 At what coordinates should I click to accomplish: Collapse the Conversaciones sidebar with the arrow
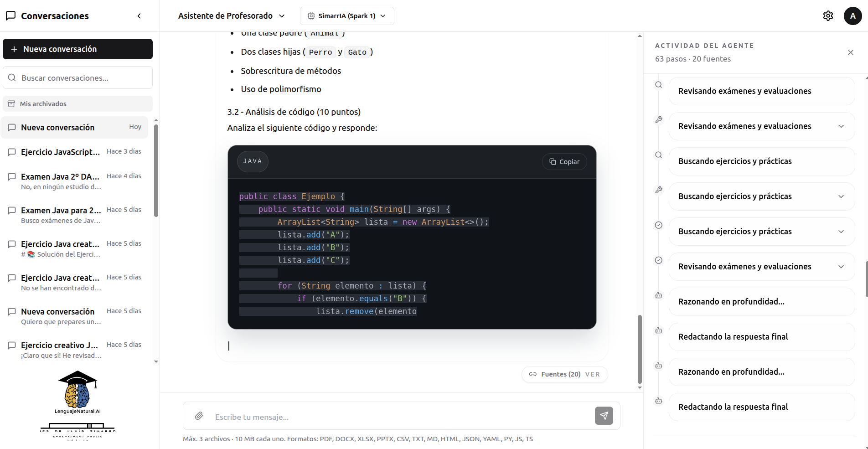click(x=139, y=16)
